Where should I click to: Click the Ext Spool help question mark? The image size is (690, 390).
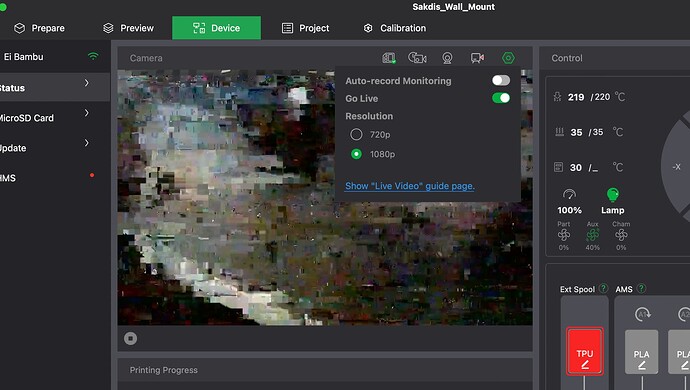(x=603, y=289)
